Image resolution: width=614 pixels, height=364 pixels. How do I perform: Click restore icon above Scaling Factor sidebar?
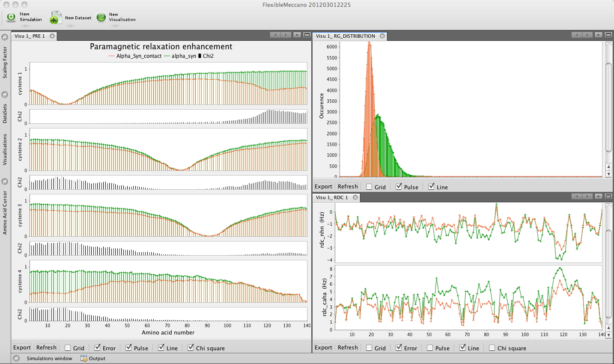click(x=5, y=37)
